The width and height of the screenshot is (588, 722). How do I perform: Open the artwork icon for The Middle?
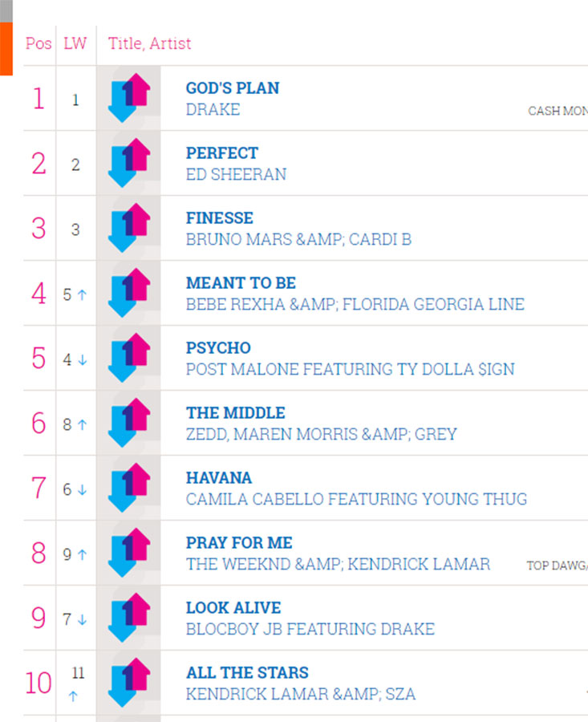coord(129,422)
